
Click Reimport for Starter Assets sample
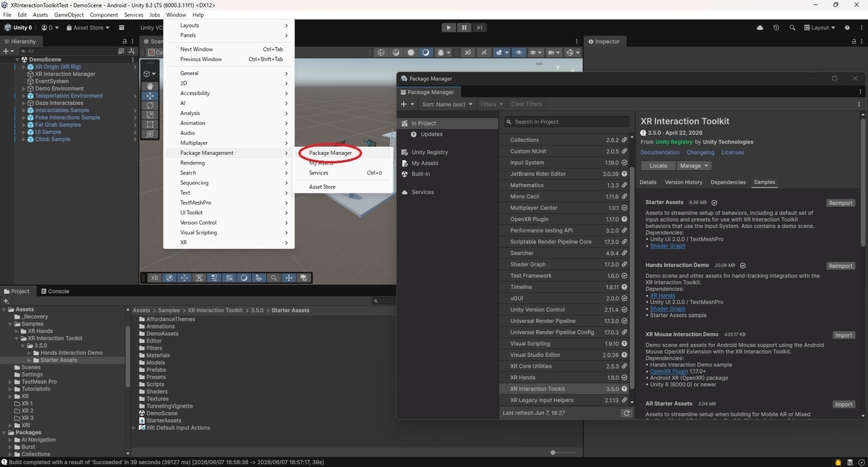tap(841, 203)
